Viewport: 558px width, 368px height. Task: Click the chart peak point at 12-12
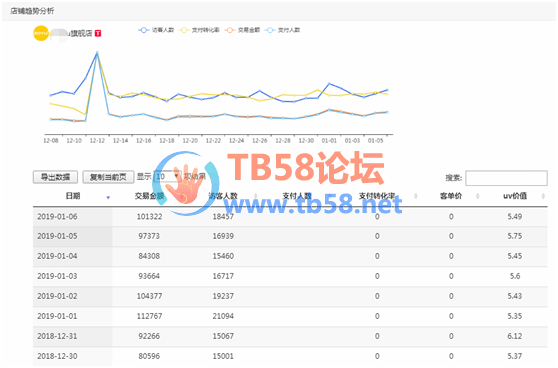(97, 53)
